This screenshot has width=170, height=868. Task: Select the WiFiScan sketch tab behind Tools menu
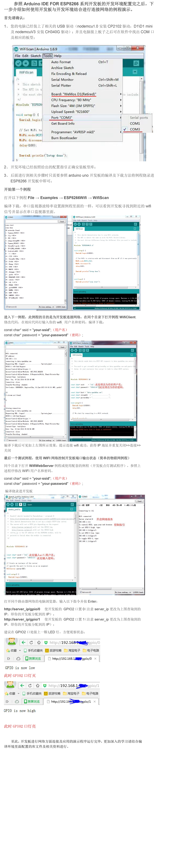[26, 72]
